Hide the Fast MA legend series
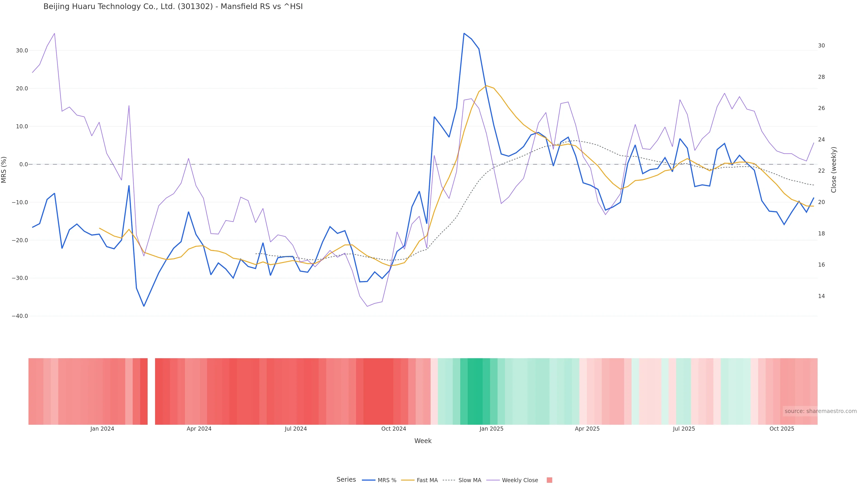The width and height of the screenshot is (868, 488). (427, 480)
